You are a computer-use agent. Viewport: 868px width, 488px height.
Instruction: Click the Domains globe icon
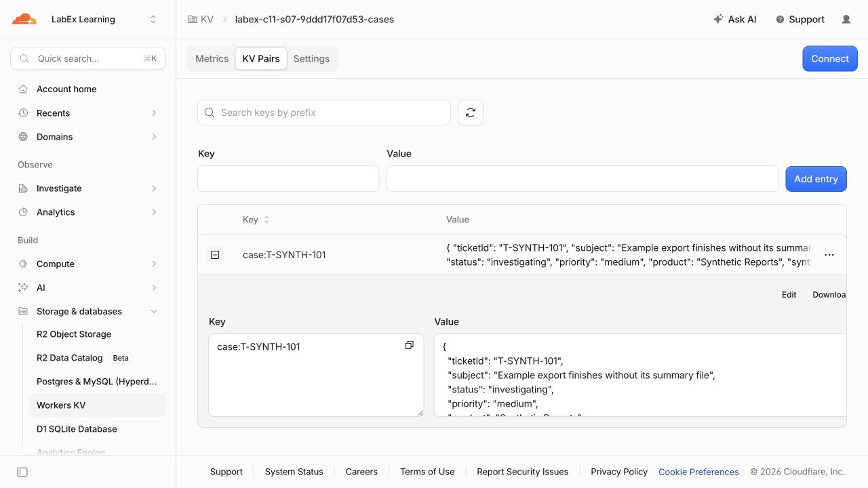23,137
